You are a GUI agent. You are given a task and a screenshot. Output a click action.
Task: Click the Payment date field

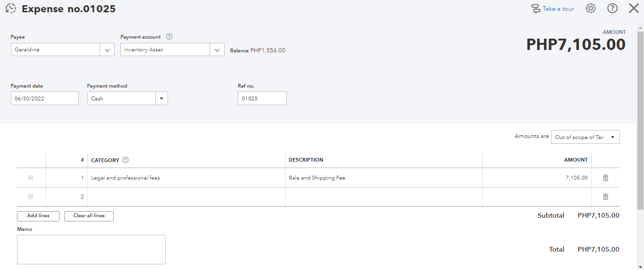click(44, 98)
